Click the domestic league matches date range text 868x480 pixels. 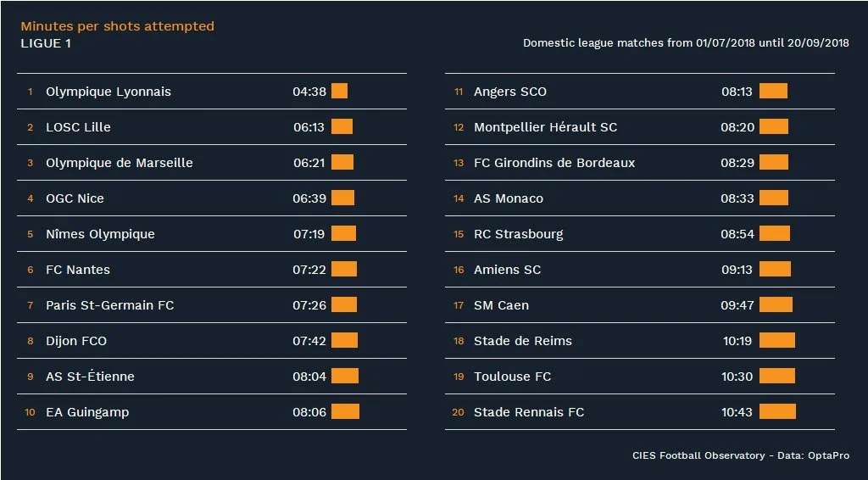coord(686,43)
